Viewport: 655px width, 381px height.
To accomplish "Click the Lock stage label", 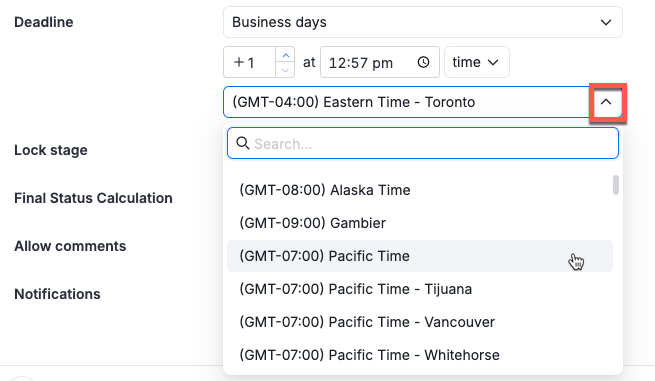I will (x=51, y=150).
